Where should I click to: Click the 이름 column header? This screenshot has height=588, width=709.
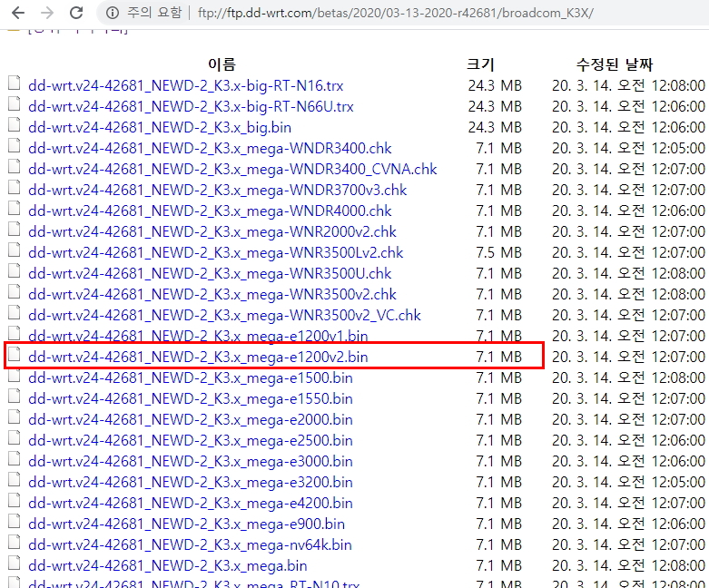point(222,64)
